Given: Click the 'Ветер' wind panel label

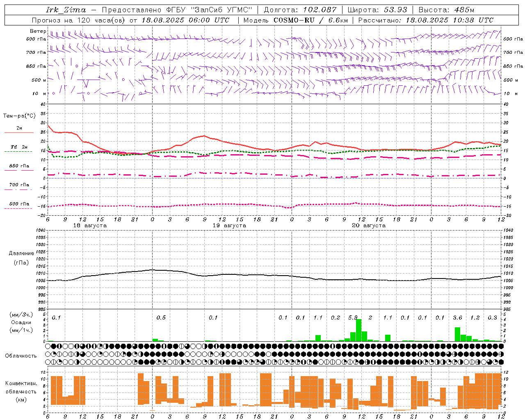Looking at the screenshot, I should pos(38,31).
